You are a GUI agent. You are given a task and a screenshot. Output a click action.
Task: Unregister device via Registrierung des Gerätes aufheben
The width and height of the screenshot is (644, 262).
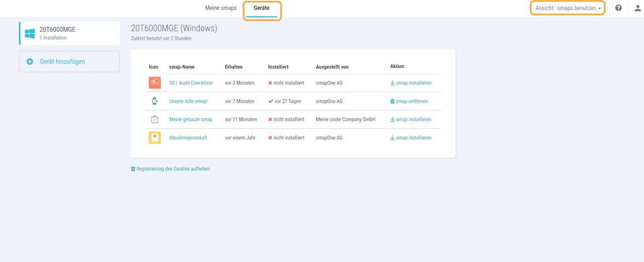(x=173, y=169)
